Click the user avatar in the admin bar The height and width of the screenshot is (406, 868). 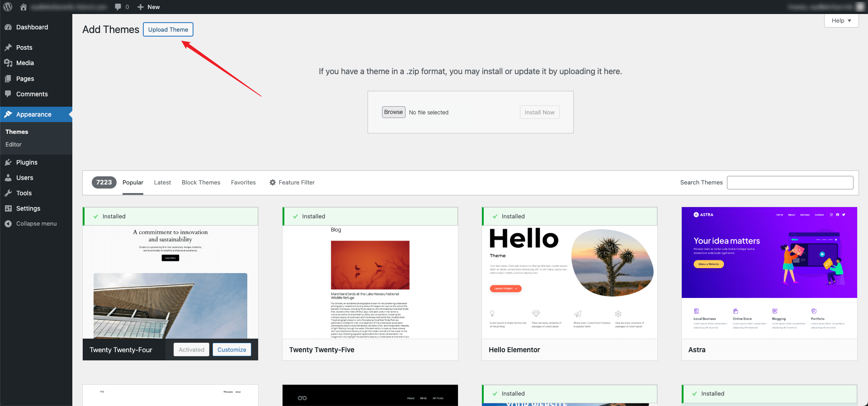860,7
